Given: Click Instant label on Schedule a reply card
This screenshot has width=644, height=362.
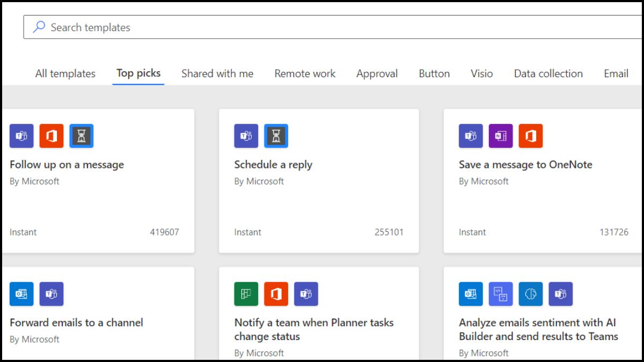Looking at the screenshot, I should click(248, 232).
